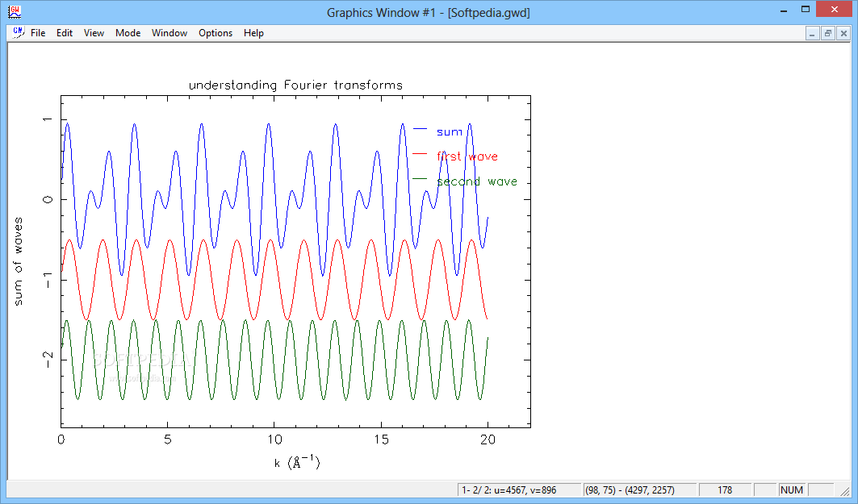Open the Help menu
The height and width of the screenshot is (504, 858).
(254, 33)
